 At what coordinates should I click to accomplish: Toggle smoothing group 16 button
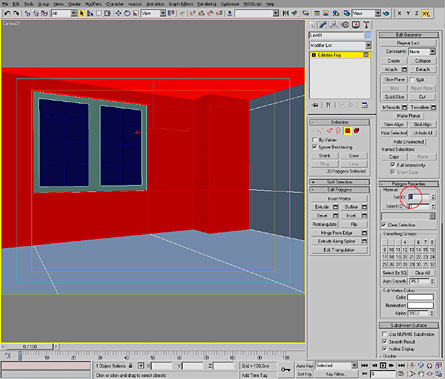(x=432, y=249)
